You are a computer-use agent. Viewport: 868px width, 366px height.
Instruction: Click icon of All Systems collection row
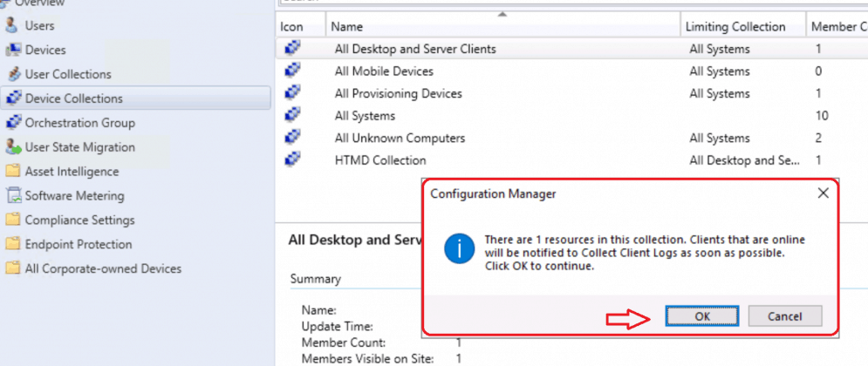click(292, 116)
